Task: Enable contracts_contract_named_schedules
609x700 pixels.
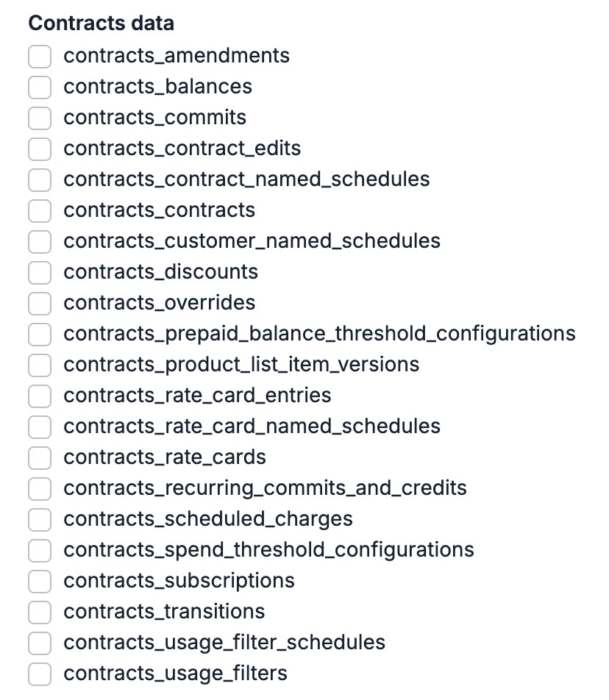Action: [40, 179]
